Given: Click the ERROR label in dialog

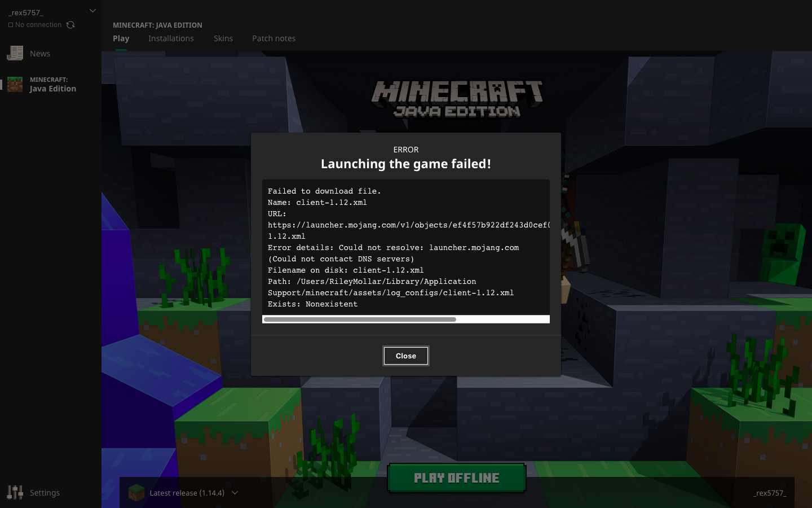Looking at the screenshot, I should [406, 150].
